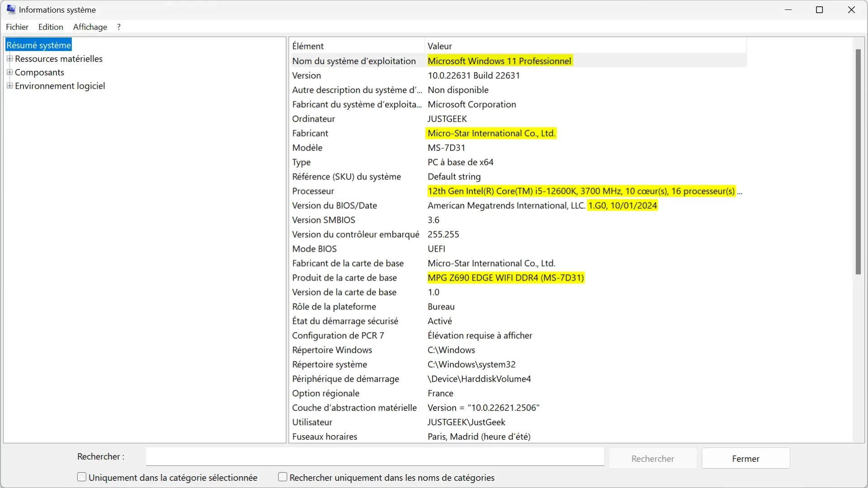Click the vertical scrollbar thumb in details pane

(x=858, y=162)
